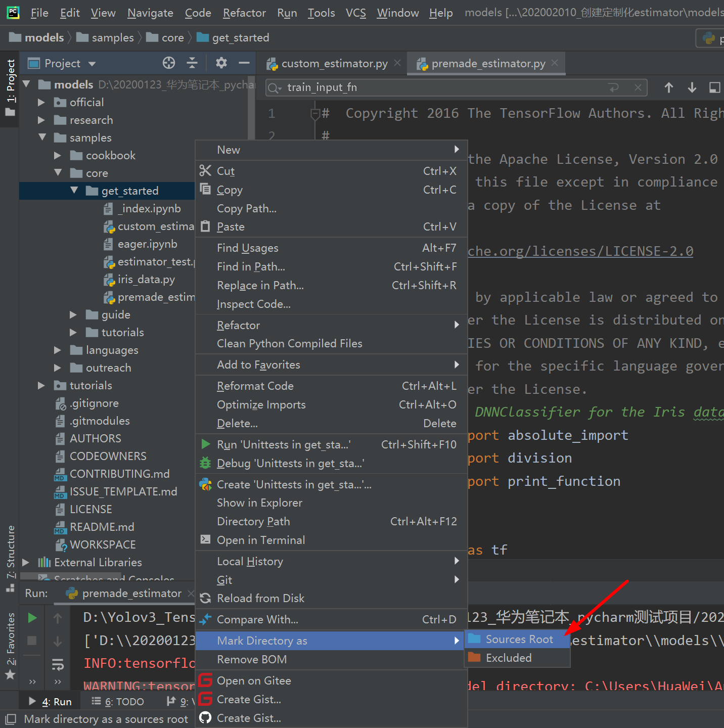Rerun the premade_estimator configuration
The image size is (724, 728).
pyautogui.click(x=32, y=617)
